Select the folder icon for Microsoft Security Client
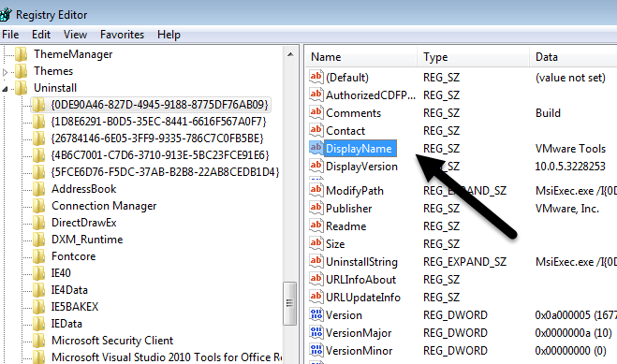The image size is (617, 364). click(x=38, y=341)
